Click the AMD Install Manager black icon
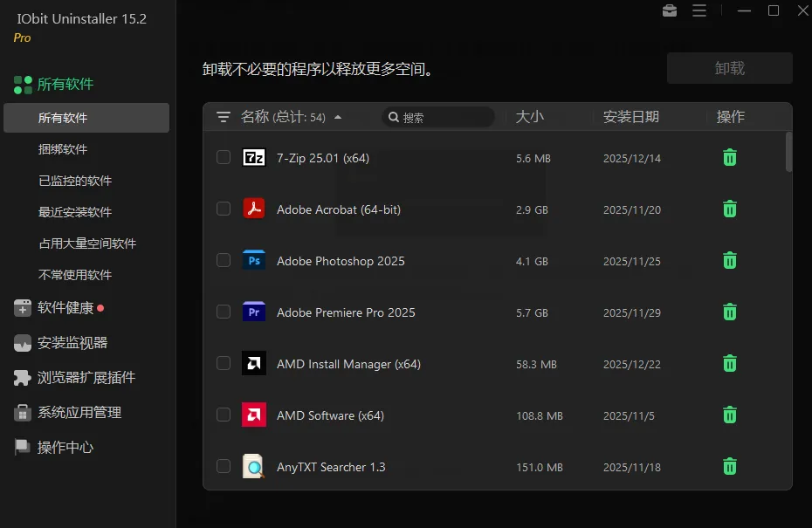 (254, 363)
